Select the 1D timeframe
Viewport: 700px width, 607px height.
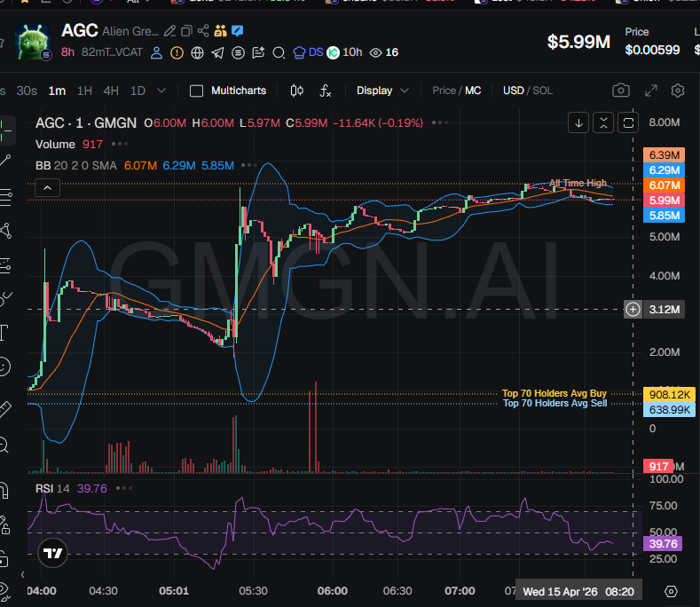[138, 91]
